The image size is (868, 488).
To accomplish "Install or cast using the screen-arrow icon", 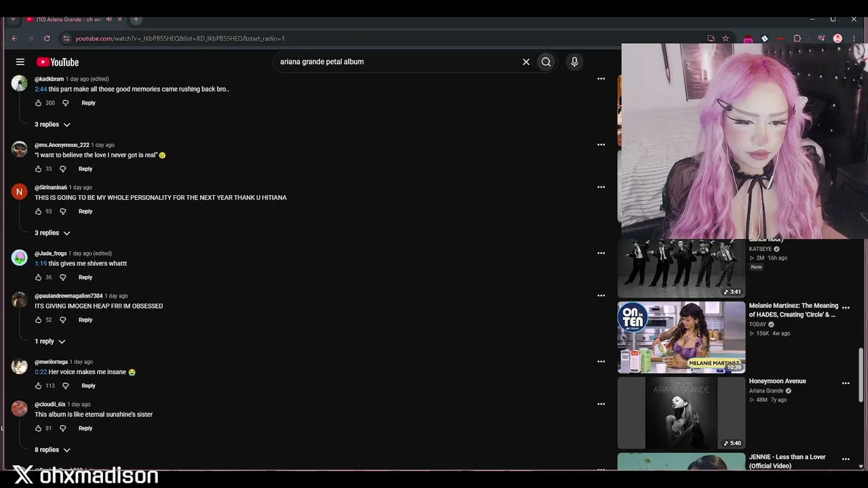I will 711,39.
